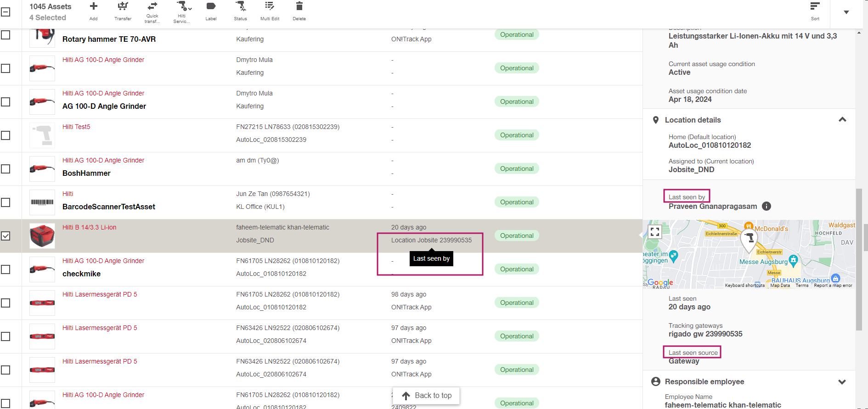This screenshot has width=868, height=409.
Task: Uncheck the Hilti B 14/3.3 Li-ion row
Action: pyautogui.click(x=6, y=236)
